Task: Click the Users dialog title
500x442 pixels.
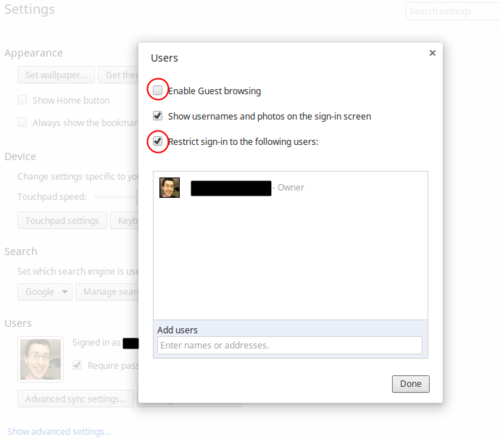Action: pos(164,58)
